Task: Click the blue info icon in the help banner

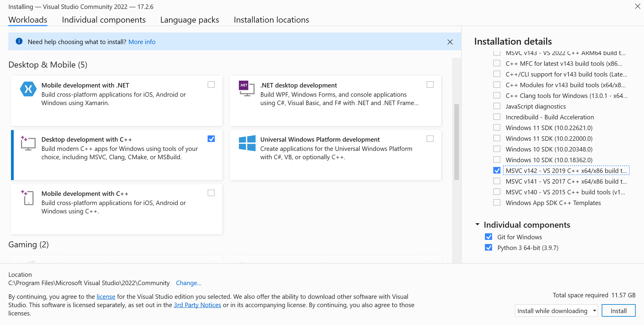Action: (19, 41)
